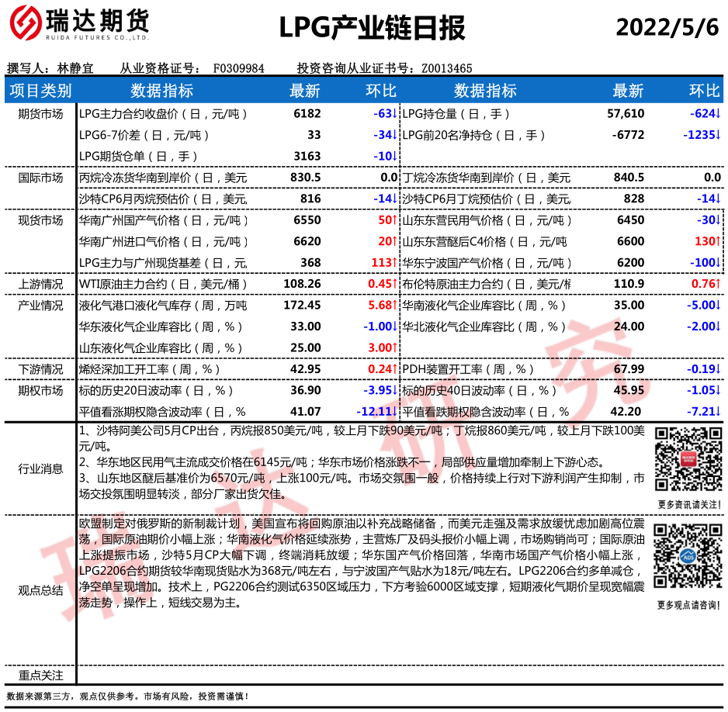Open the 行业消息 section label

point(40,468)
